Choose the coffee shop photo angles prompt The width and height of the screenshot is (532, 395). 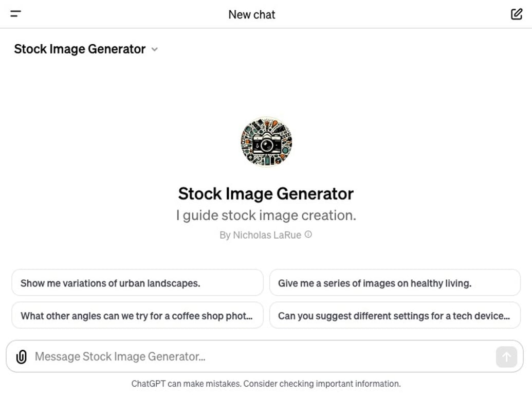[x=137, y=315]
